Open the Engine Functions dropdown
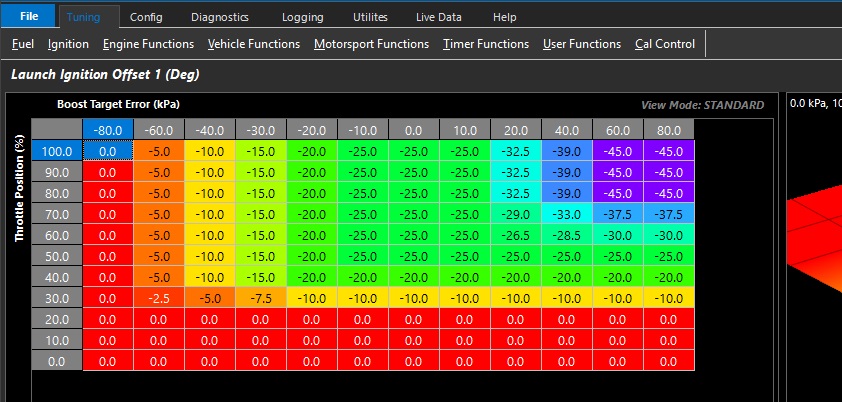The height and width of the screenshot is (402, 842). pos(148,44)
